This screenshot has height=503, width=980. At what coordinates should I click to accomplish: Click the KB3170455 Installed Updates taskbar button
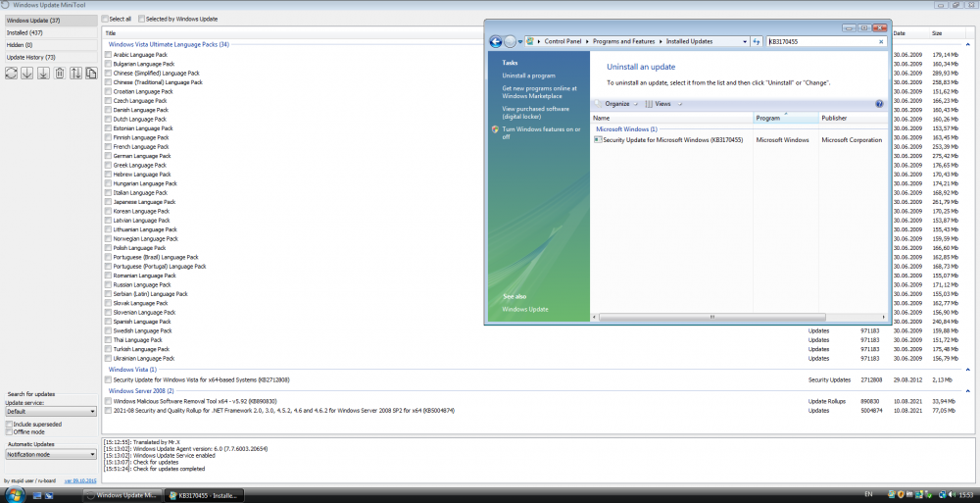tap(204, 495)
